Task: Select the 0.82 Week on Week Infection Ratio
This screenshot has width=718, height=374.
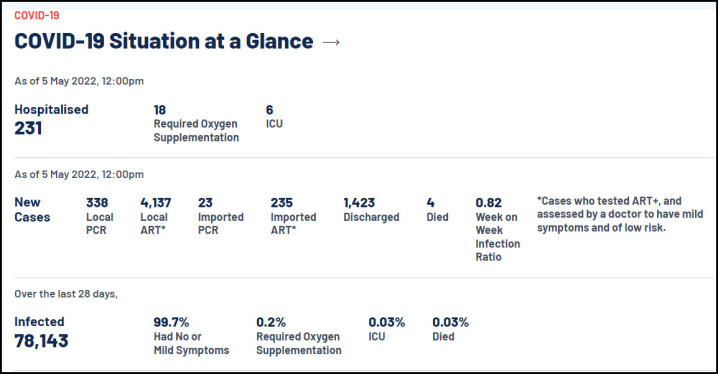Action: click(x=498, y=229)
